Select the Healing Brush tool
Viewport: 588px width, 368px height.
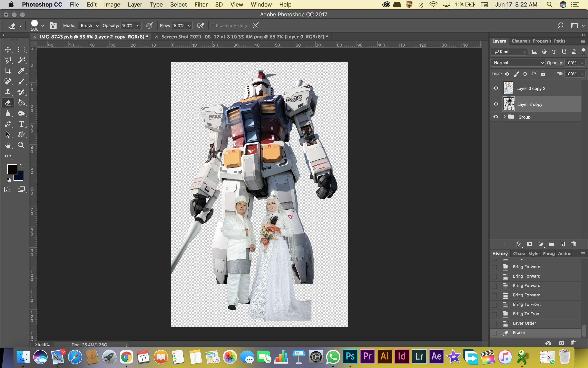click(x=8, y=81)
